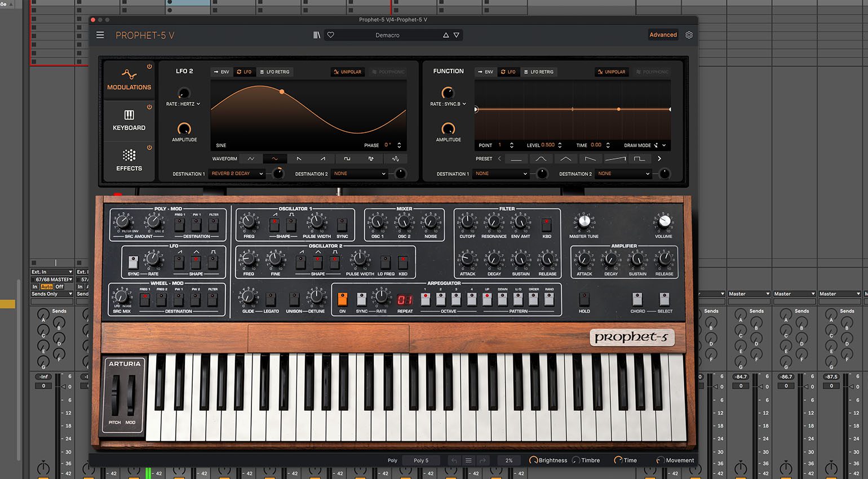Screen dimensions: 868x479
Task: Choose the square pulse function preset
Action: click(639, 159)
